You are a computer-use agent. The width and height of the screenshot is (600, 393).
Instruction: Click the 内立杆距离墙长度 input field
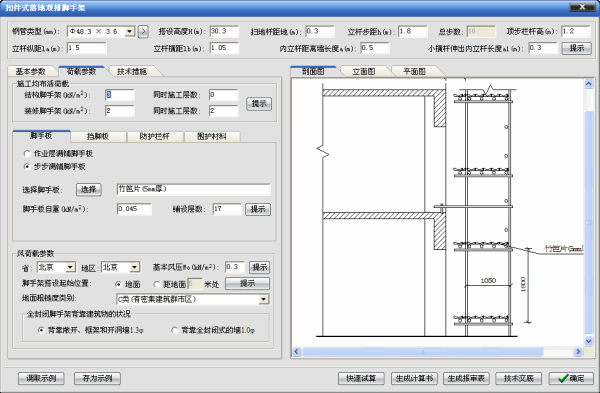[x=375, y=48]
